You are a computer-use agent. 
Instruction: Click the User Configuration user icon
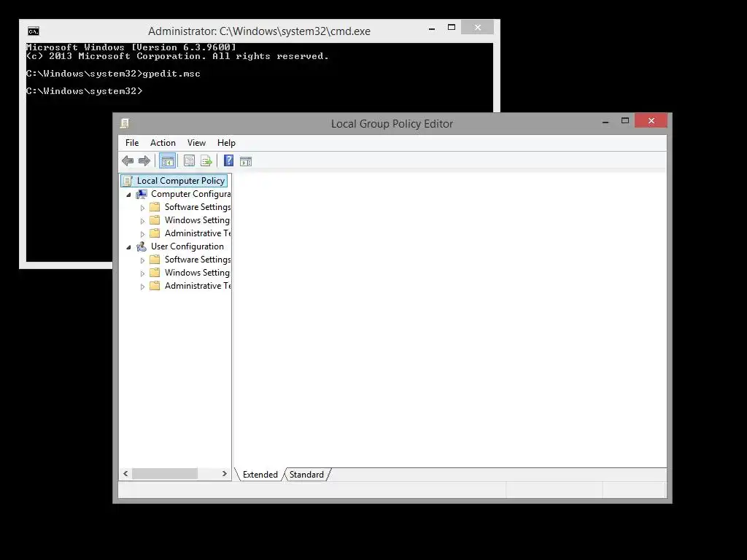(142, 246)
